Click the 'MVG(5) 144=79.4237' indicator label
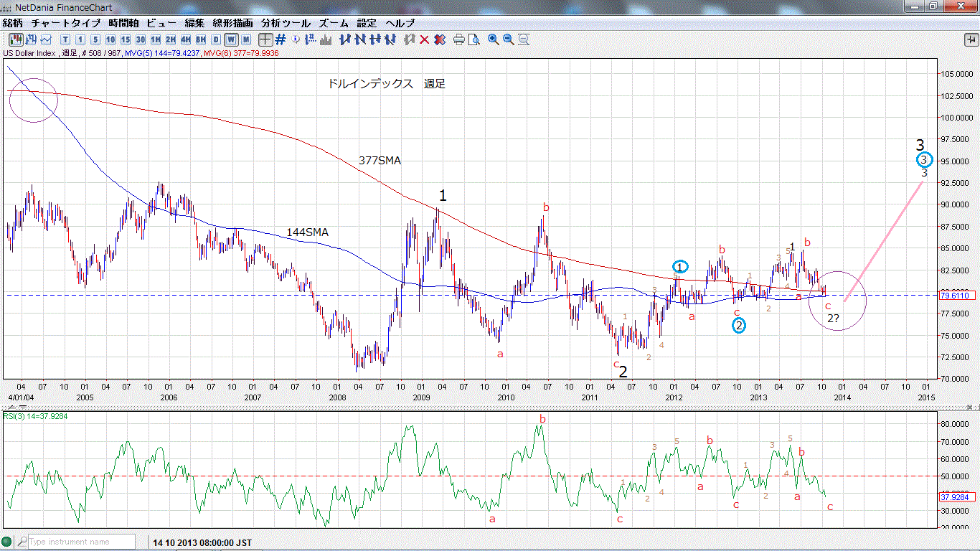Image resolution: width=980 pixels, height=551 pixels. point(163,53)
